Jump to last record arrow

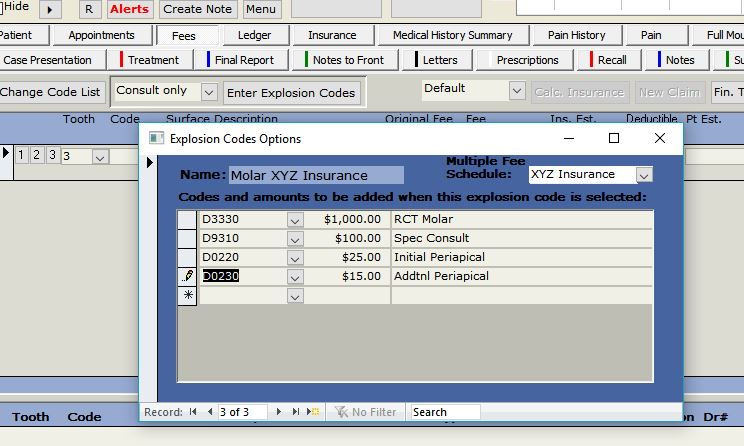coord(296,412)
